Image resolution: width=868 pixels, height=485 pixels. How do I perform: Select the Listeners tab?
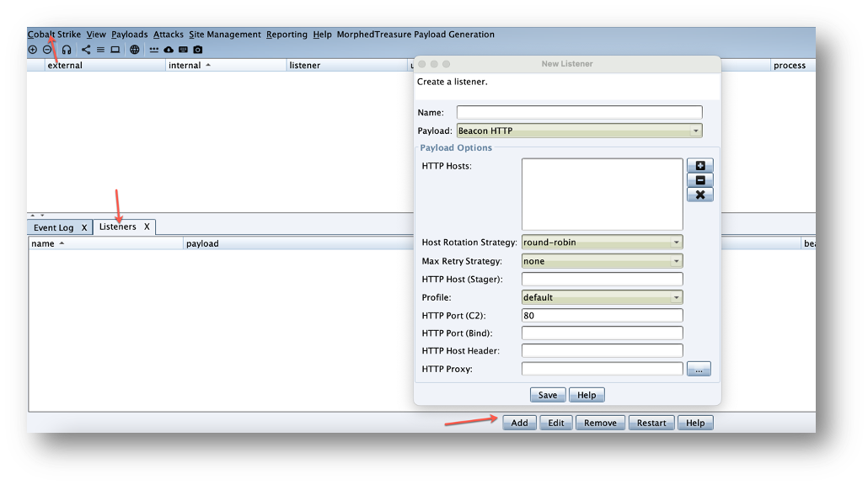click(x=117, y=227)
